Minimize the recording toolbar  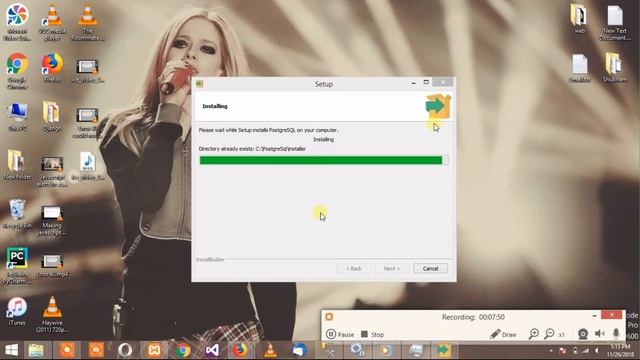tap(594, 316)
